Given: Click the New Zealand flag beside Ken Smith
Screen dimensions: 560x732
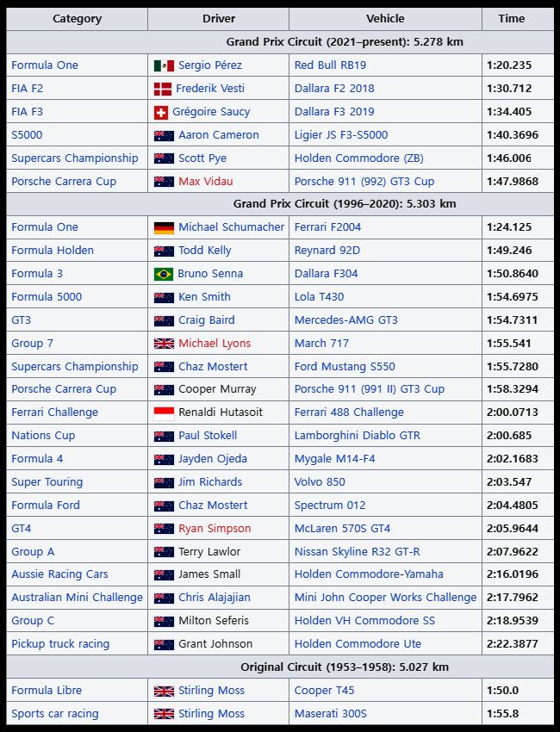Looking at the screenshot, I should tap(164, 297).
